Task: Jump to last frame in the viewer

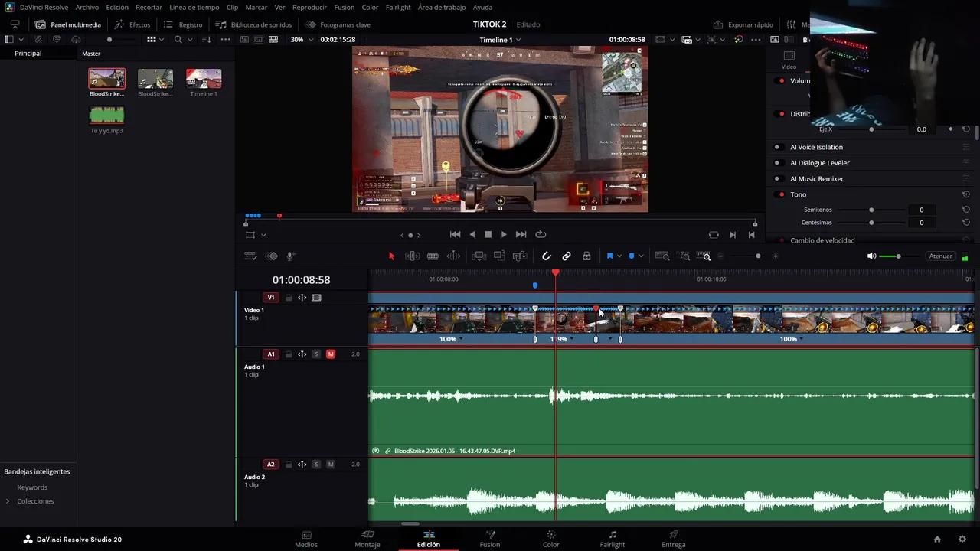Action: click(x=521, y=235)
